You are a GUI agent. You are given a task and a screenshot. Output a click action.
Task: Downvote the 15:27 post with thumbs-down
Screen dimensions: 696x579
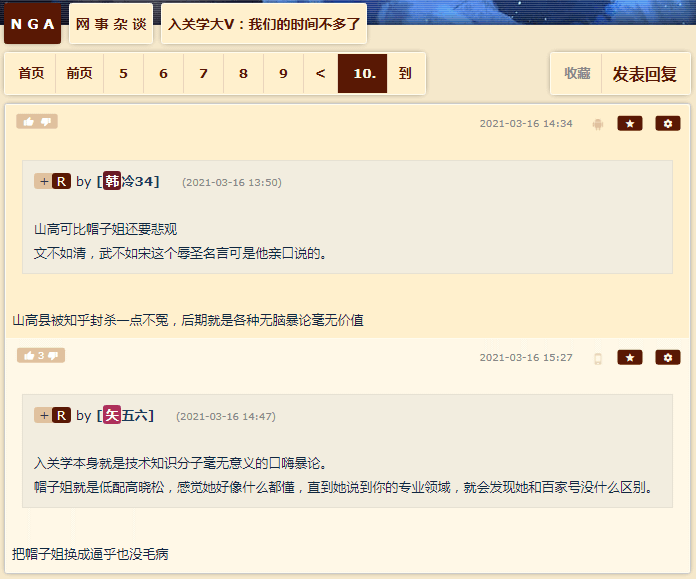click(53, 356)
